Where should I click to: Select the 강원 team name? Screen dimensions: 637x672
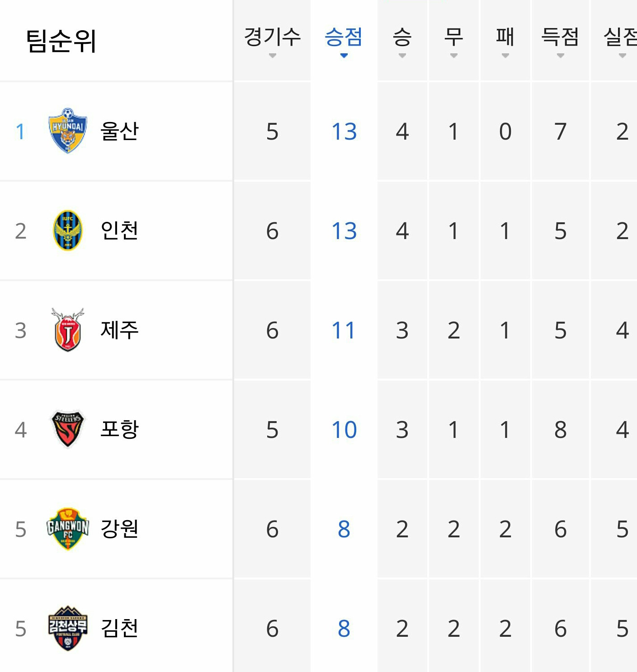click(x=119, y=529)
